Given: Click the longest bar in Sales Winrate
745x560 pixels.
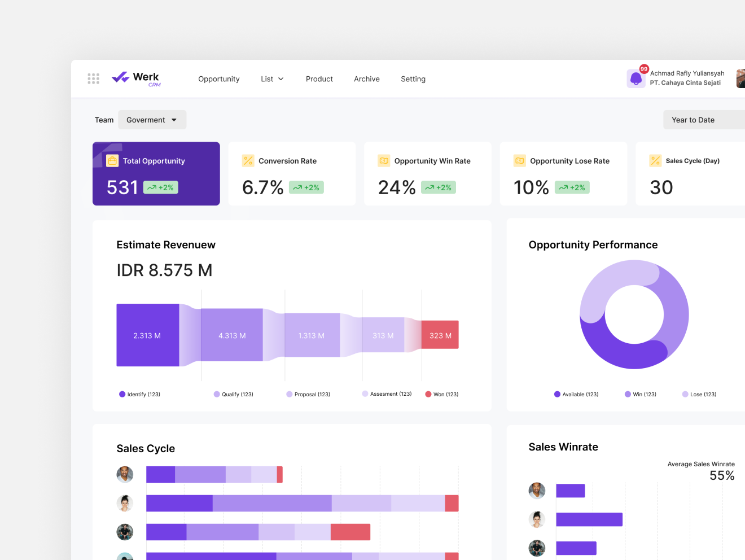Looking at the screenshot, I should (x=589, y=519).
